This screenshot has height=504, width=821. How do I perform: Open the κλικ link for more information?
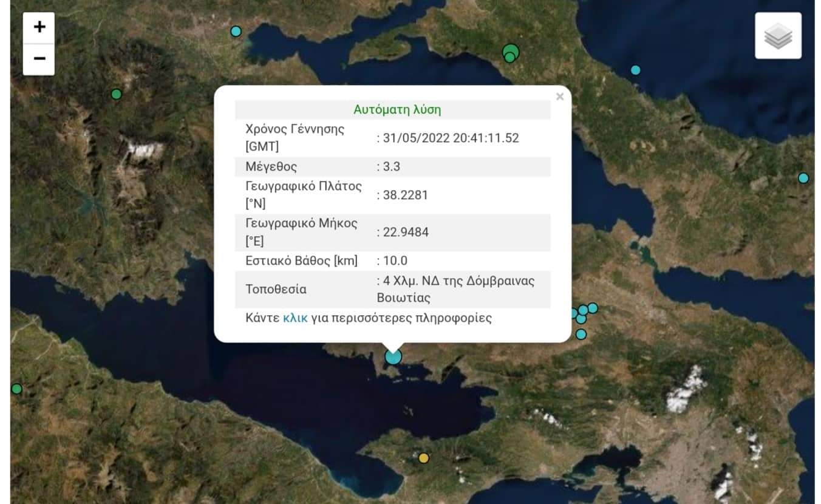[x=295, y=318]
